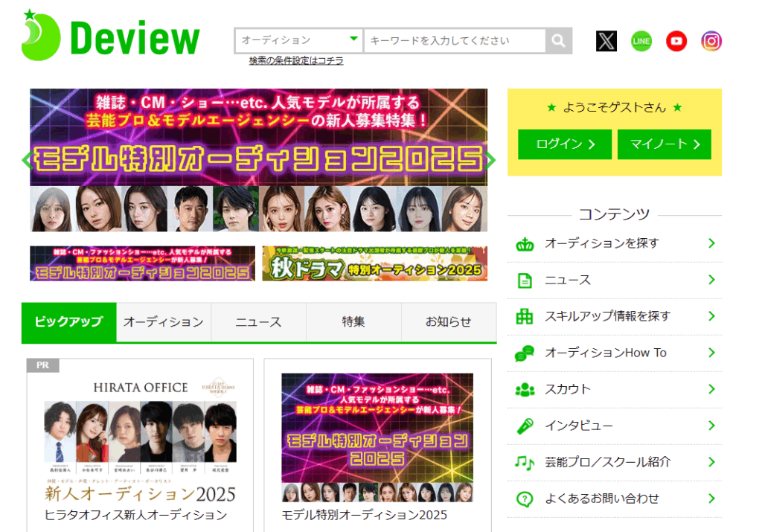Expand the ニュース chevron in contents list
Screen dimensions: 762x532
click(711, 280)
